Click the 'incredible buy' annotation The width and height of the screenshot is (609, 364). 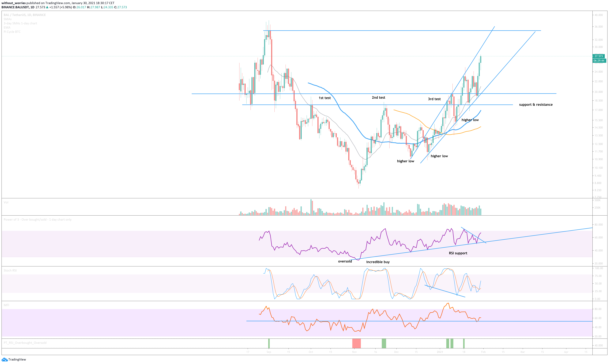[x=378, y=262]
